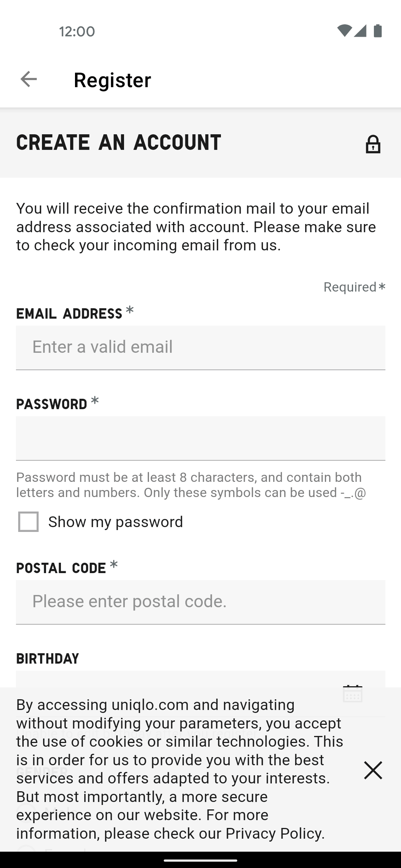Tap the 12:00 clock in the status bar
The height and width of the screenshot is (868, 401).
[77, 32]
